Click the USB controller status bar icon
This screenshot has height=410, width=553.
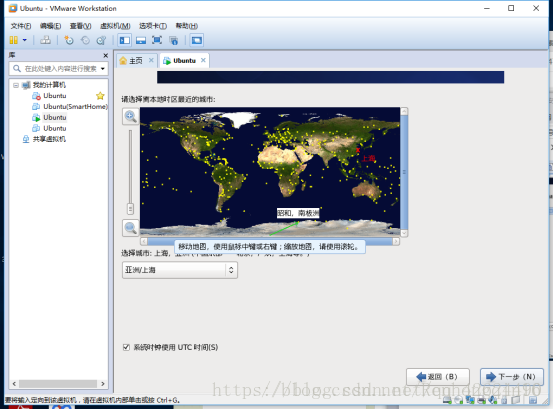pos(504,400)
